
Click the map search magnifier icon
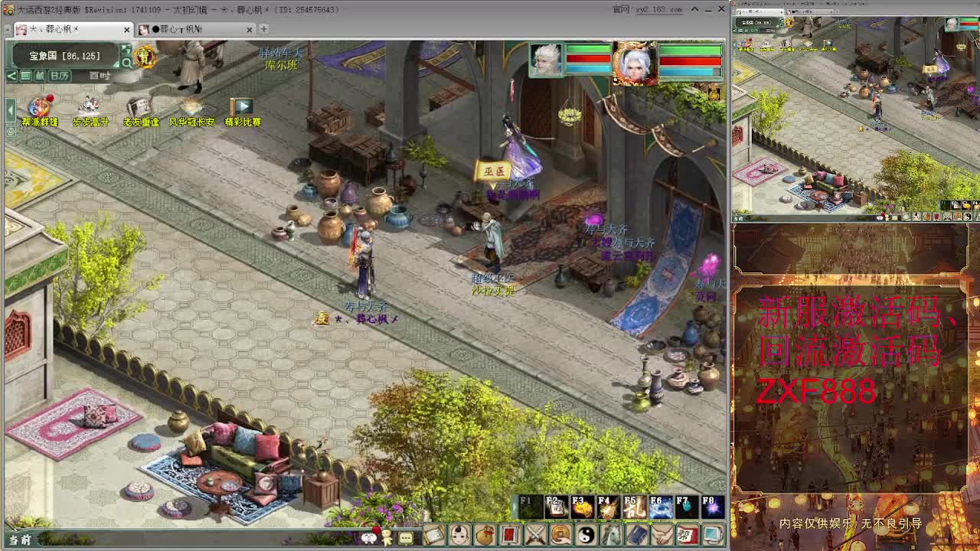tap(126, 63)
